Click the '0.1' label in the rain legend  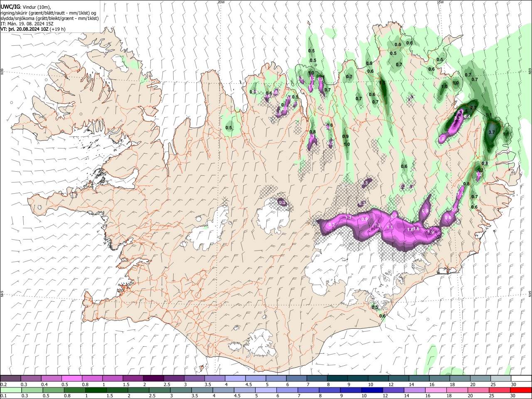click(3, 396)
